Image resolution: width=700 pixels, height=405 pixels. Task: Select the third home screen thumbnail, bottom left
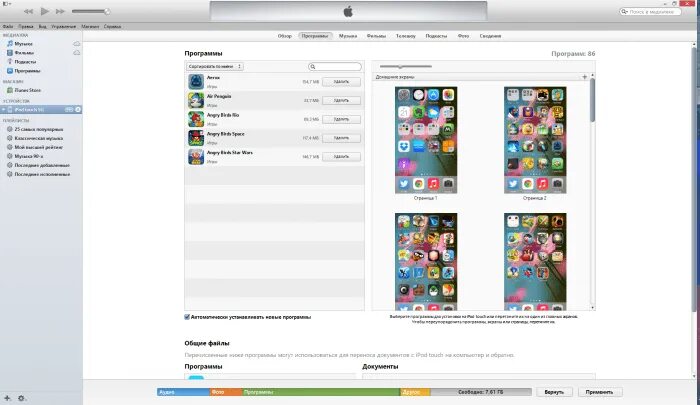[x=426, y=262]
